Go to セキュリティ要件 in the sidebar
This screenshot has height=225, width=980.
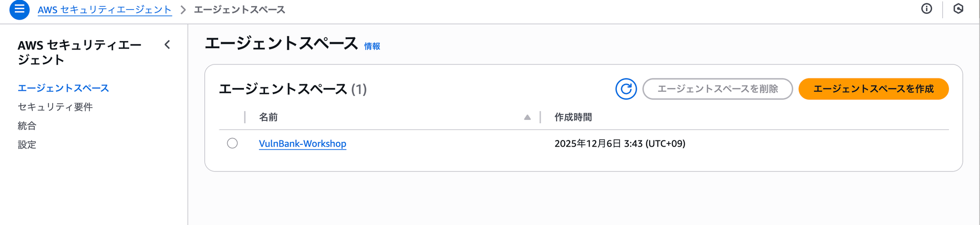pyautogui.click(x=55, y=107)
